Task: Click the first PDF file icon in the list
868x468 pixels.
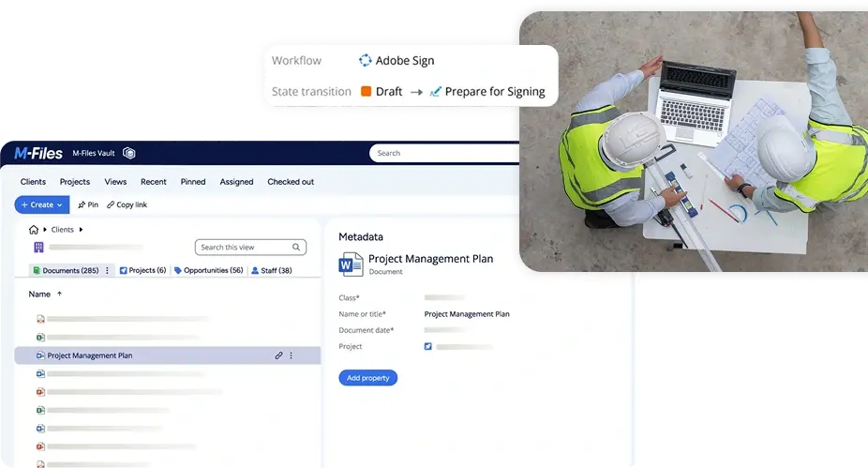Action: coord(40,319)
